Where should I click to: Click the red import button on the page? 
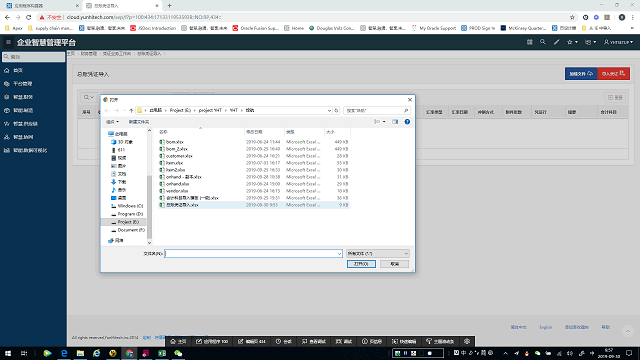613,73
